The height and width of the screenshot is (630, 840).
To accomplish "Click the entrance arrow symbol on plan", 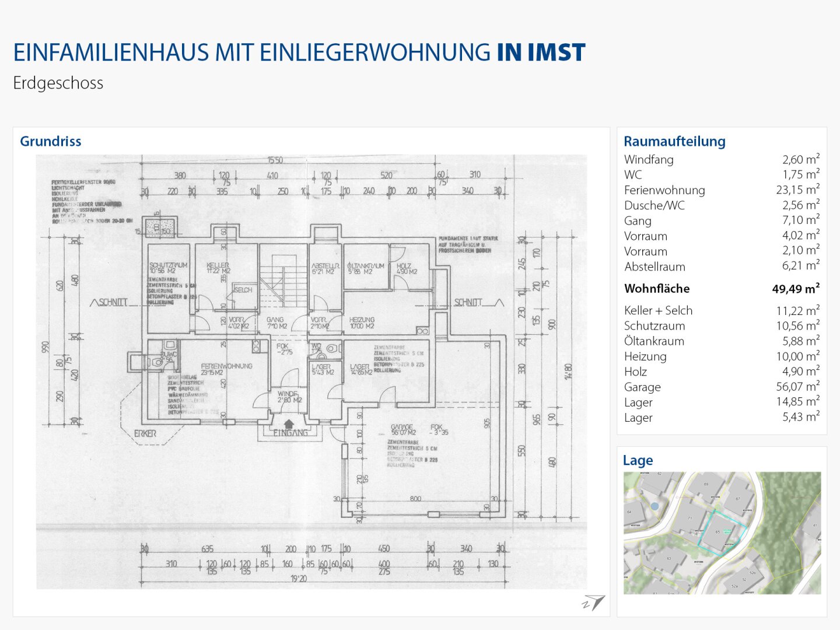I will [x=289, y=423].
